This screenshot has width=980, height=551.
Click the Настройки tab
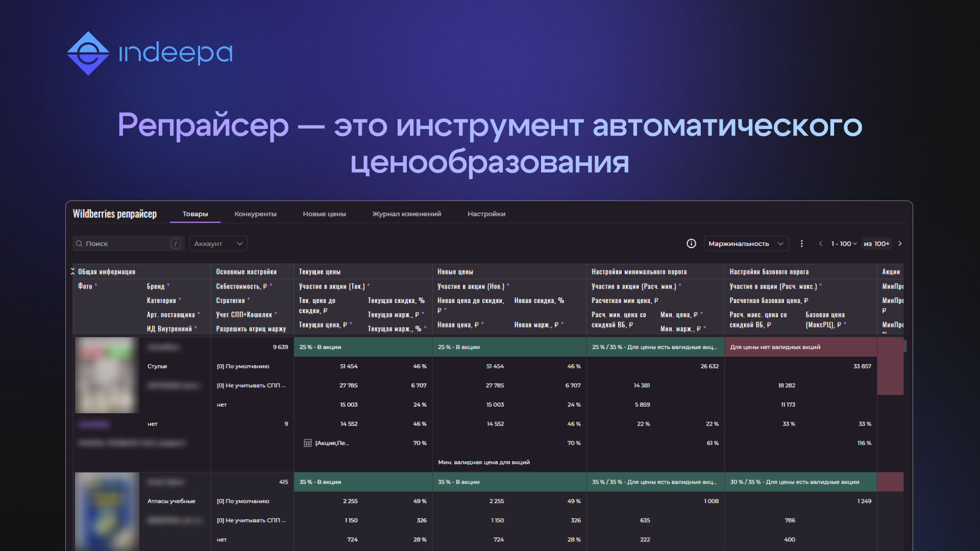pos(486,214)
